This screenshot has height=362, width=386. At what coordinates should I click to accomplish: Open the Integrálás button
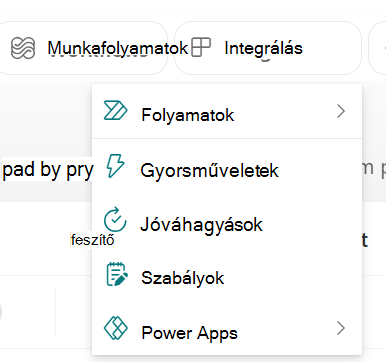[x=268, y=48]
